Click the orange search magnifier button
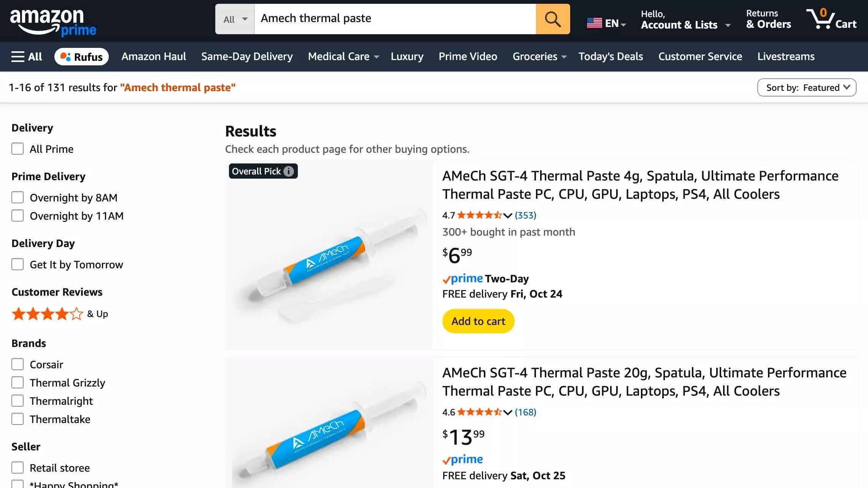The width and height of the screenshot is (868, 488). [x=553, y=19]
